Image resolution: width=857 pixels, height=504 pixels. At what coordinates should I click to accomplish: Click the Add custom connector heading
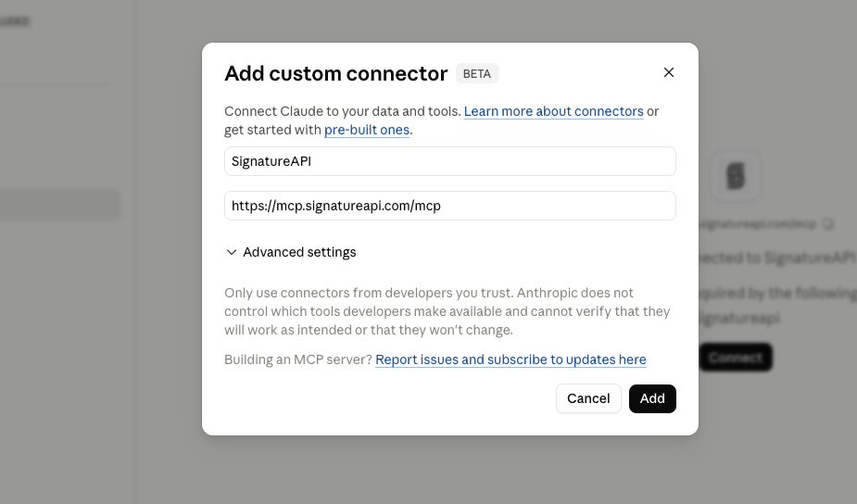pyautogui.click(x=336, y=73)
